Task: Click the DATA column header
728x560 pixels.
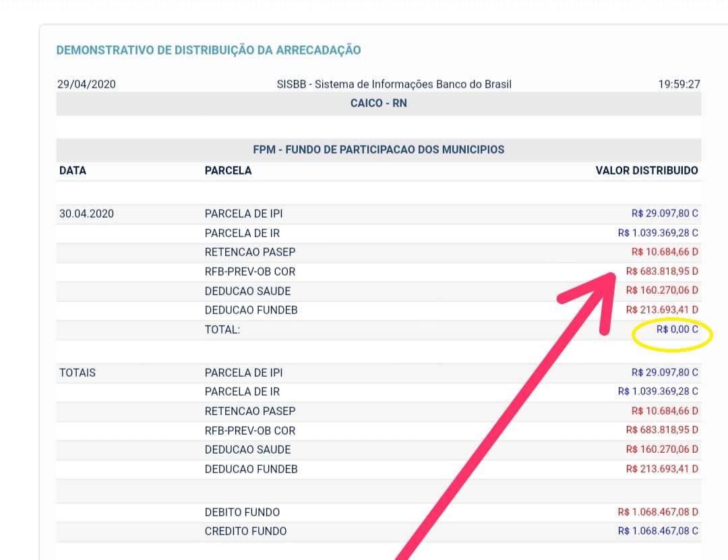Action: point(72,170)
